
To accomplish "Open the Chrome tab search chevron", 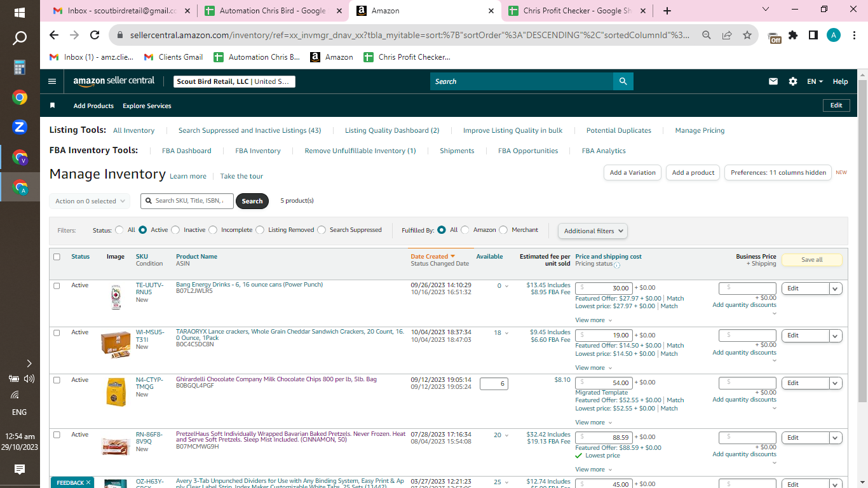I will click(766, 10).
